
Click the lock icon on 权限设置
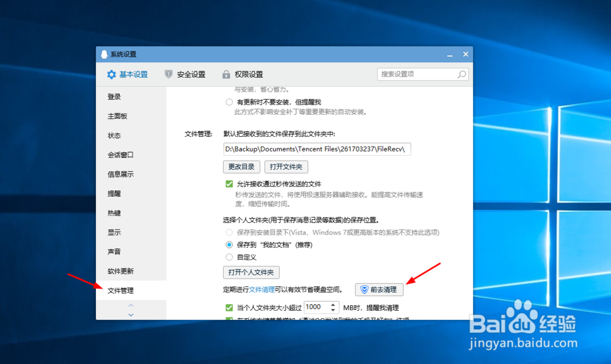226,75
